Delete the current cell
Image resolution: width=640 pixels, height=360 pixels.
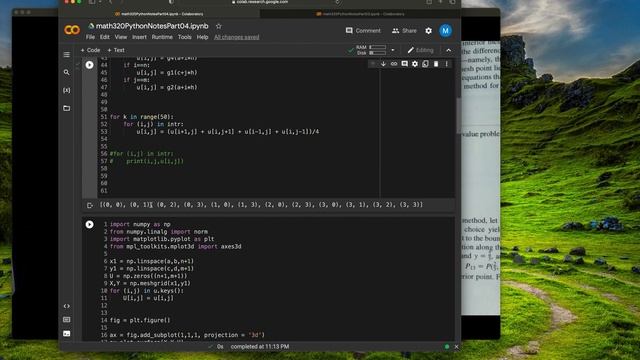(436, 64)
